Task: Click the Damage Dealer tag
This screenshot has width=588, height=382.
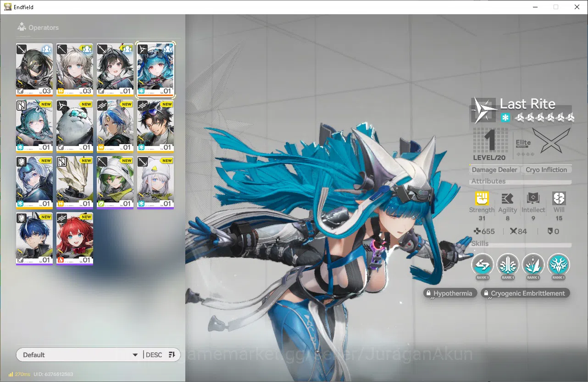Action: (494, 170)
